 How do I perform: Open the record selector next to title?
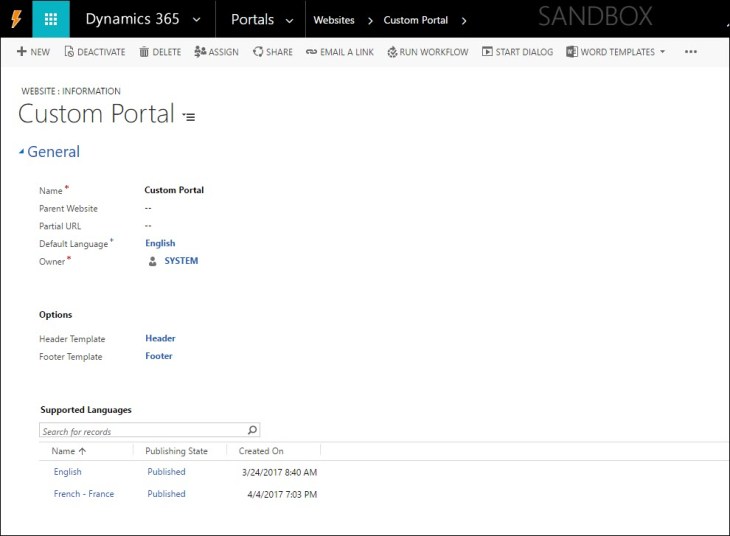coord(189,117)
